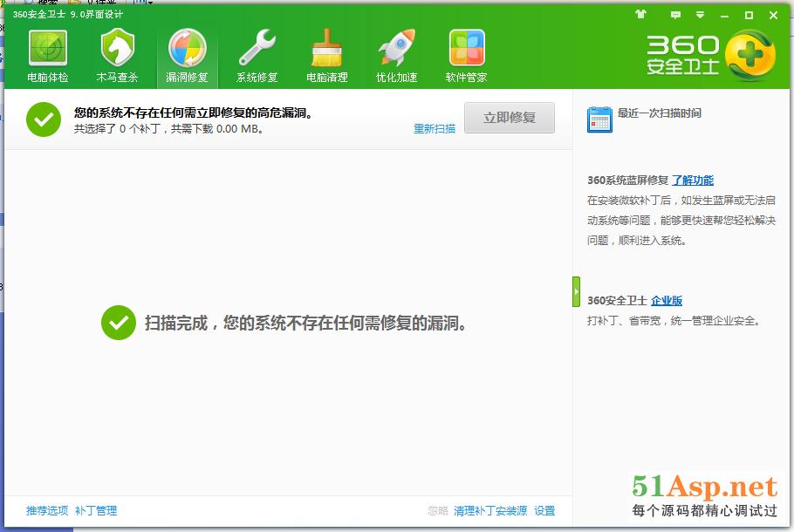Viewport: 794px width, 532px height.
Task: Maximize the 360 window
Action: click(749, 15)
